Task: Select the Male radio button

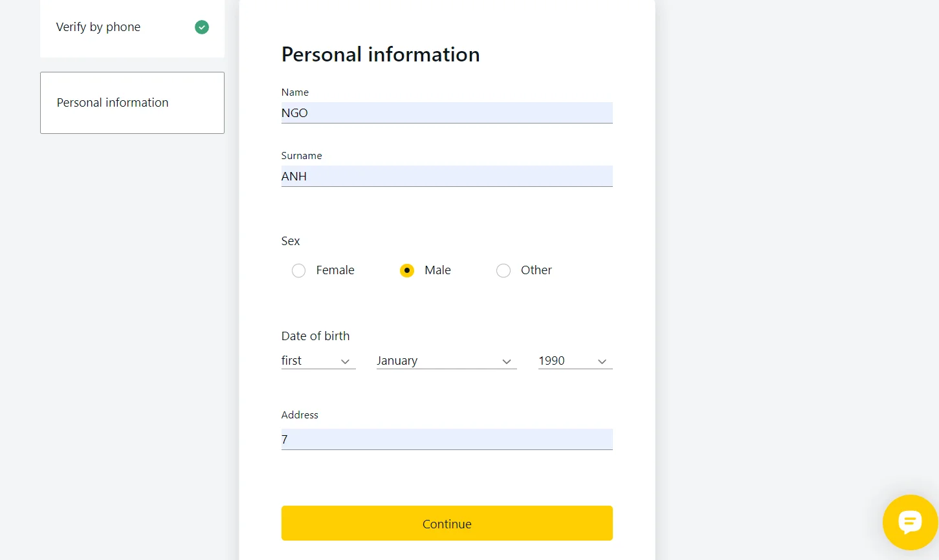Action: tap(407, 270)
